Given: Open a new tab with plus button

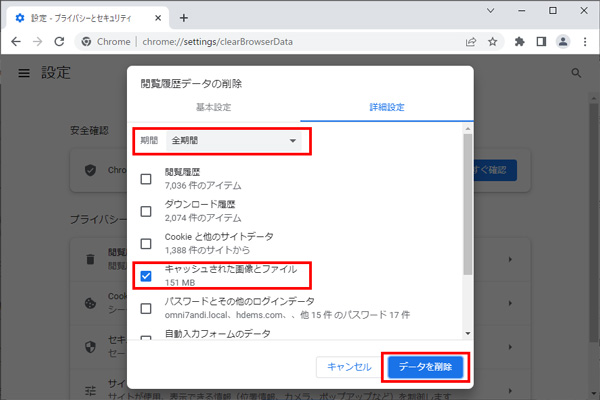Looking at the screenshot, I should point(184,18).
